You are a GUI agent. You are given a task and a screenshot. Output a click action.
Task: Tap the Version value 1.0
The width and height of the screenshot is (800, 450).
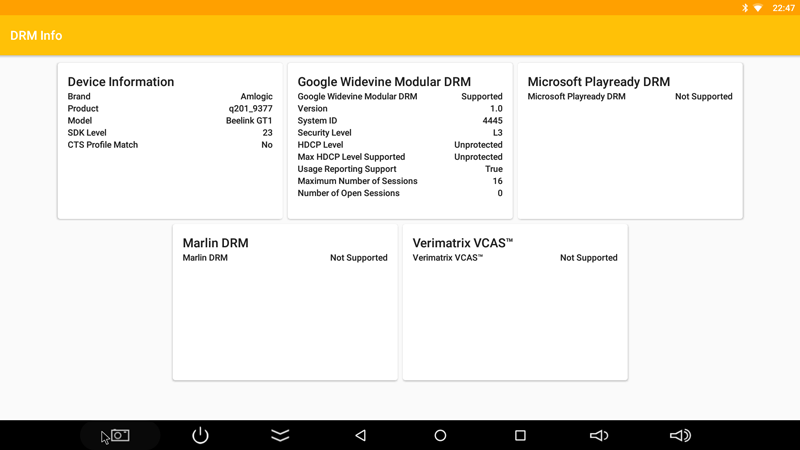[496, 109]
